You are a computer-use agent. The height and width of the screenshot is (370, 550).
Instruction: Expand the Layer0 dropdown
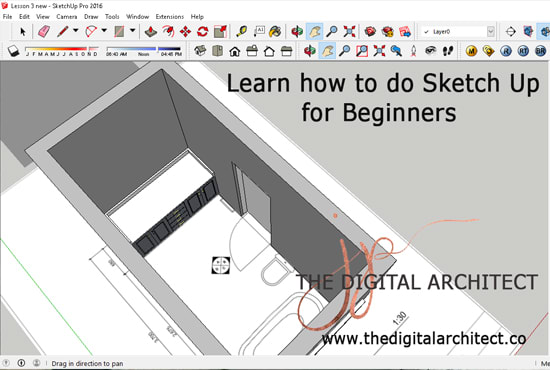(491, 32)
